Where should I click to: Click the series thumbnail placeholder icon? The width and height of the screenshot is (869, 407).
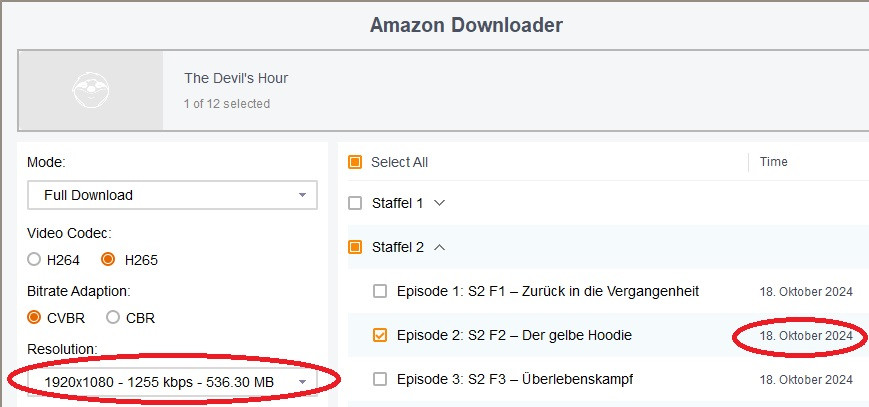point(90,91)
